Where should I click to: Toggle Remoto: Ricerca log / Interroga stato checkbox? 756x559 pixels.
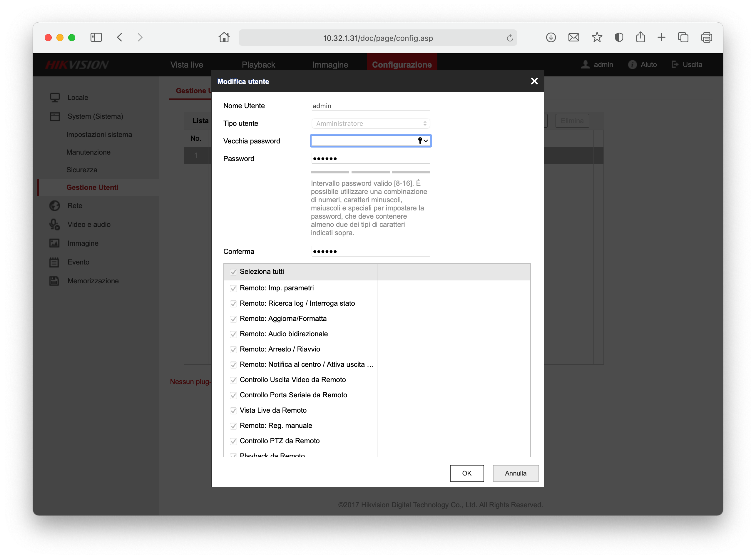point(233,304)
